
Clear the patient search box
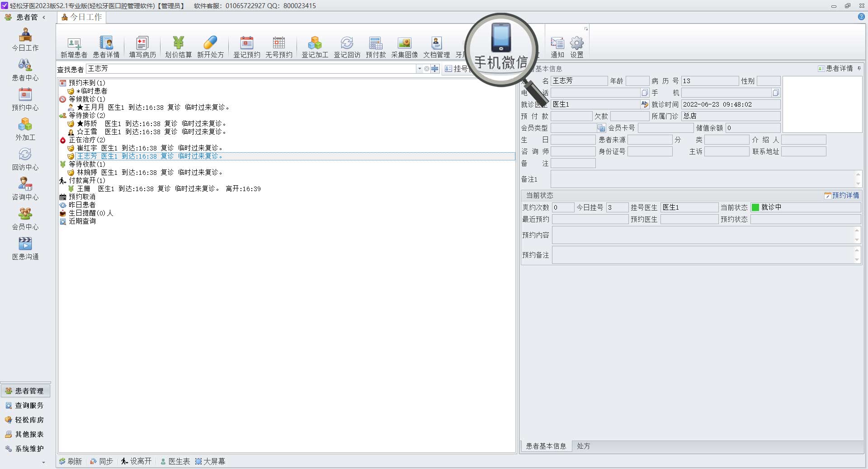pyautogui.click(x=427, y=69)
